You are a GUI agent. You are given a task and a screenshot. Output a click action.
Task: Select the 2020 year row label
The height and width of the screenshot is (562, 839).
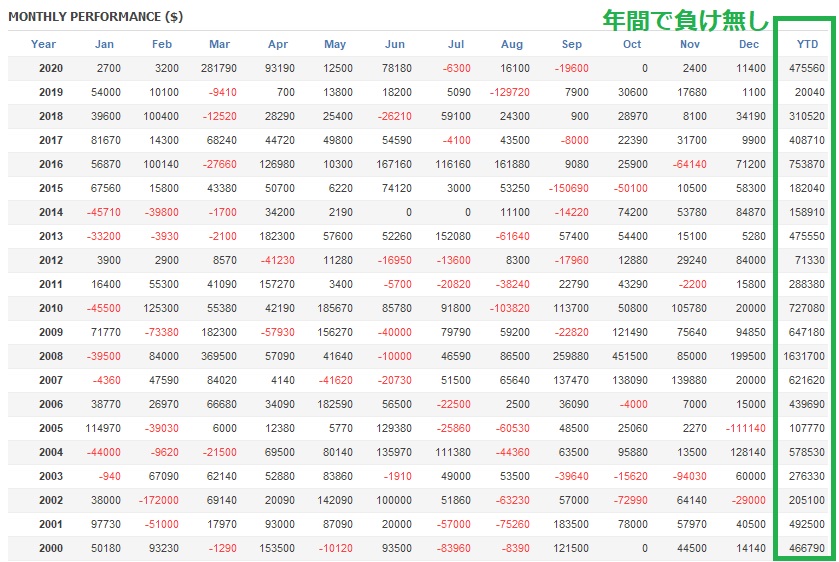51,69
